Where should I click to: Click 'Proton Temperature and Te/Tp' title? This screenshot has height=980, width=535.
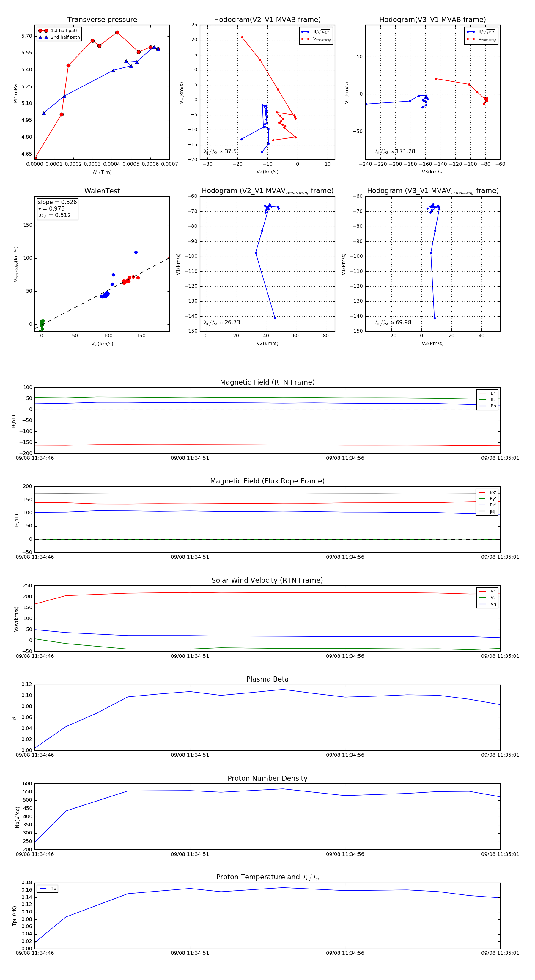tap(267, 877)
